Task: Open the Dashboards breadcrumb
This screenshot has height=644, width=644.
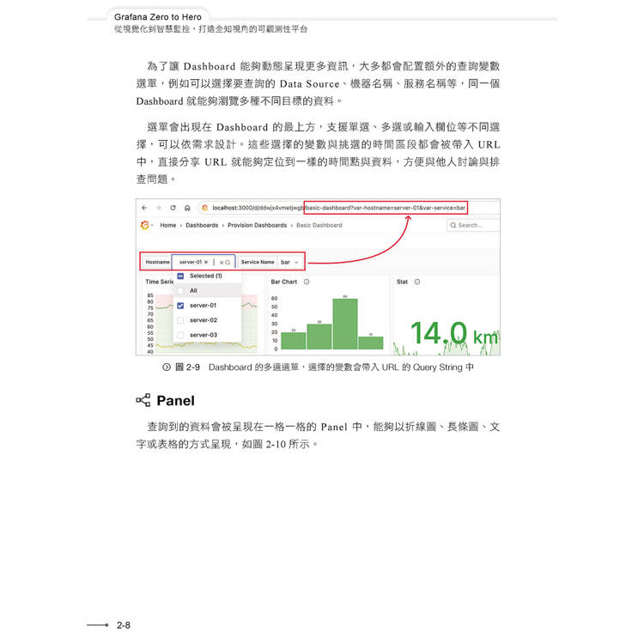Action: point(202,225)
